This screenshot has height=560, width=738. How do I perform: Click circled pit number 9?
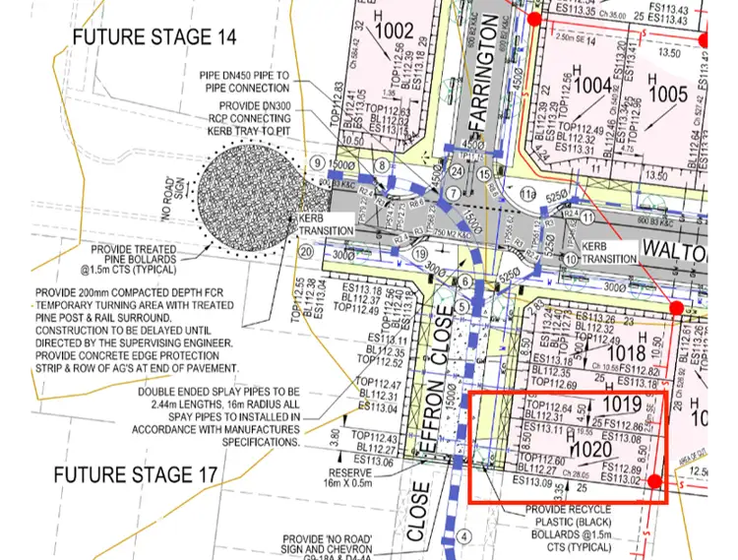tap(317, 161)
